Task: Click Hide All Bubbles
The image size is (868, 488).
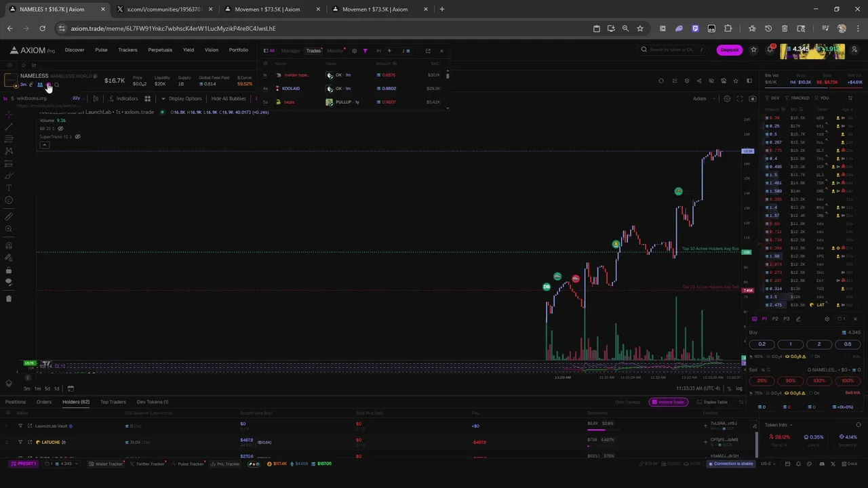Action: coord(229,99)
